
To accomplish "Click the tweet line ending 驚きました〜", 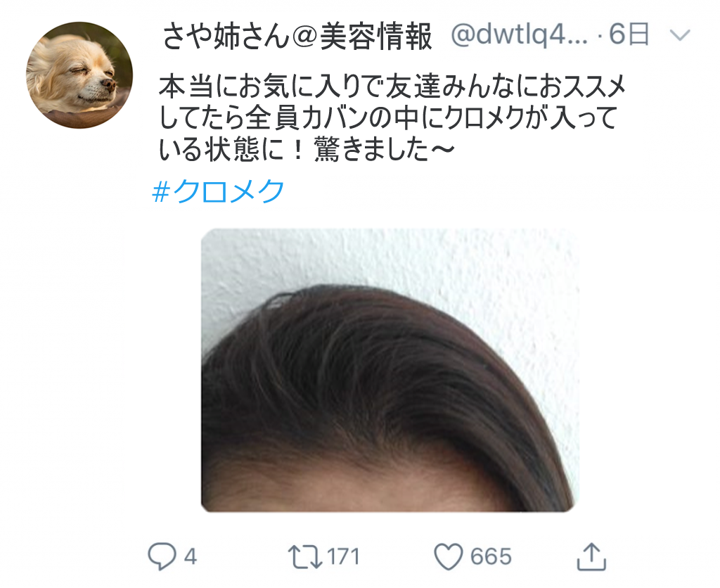I will click(307, 150).
